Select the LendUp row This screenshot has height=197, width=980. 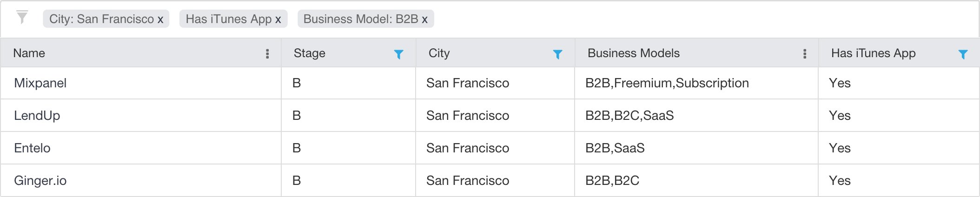coord(490,116)
